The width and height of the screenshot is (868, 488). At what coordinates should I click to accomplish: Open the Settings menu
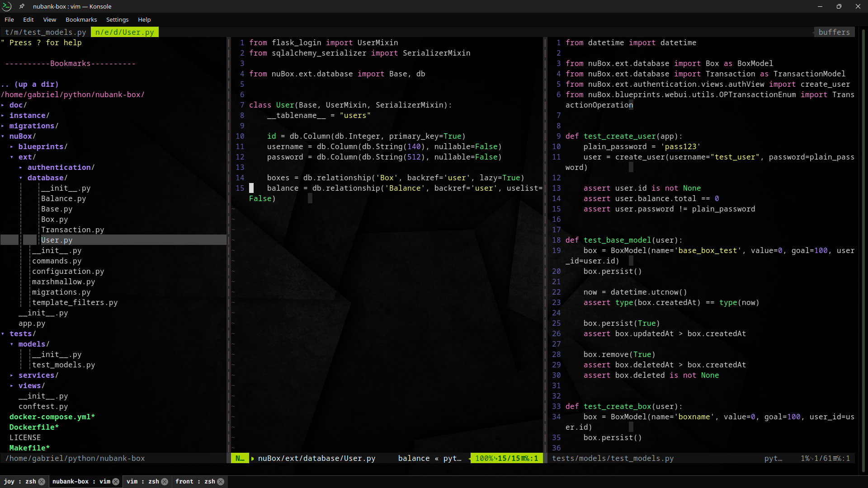(x=117, y=19)
